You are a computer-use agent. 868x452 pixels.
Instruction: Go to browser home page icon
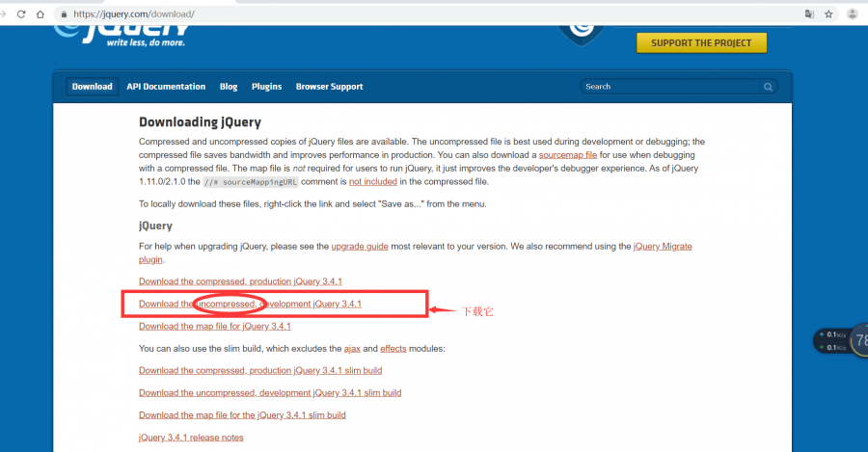tap(40, 14)
